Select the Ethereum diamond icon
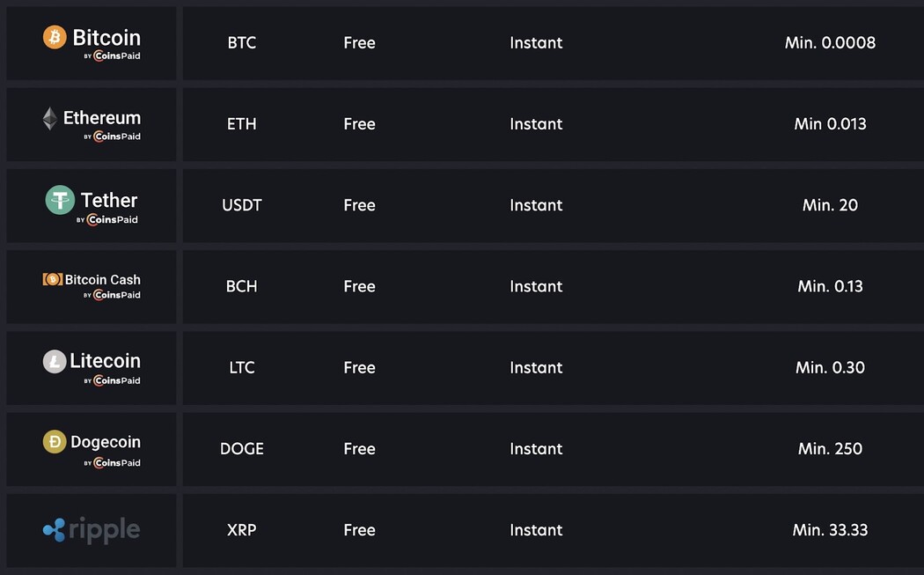The image size is (924, 575). [49, 117]
